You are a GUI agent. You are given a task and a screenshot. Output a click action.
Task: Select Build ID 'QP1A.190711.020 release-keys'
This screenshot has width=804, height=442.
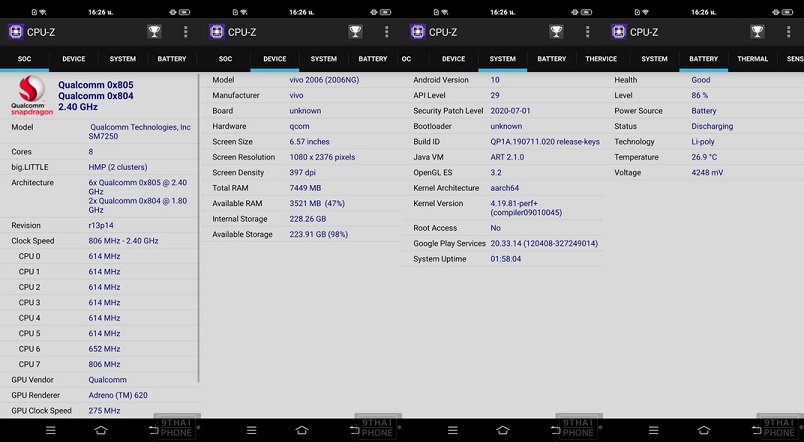tap(545, 142)
